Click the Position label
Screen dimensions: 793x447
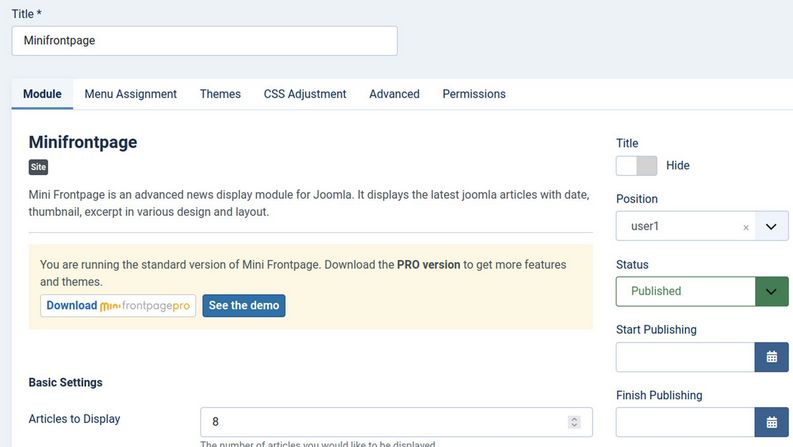coord(637,199)
